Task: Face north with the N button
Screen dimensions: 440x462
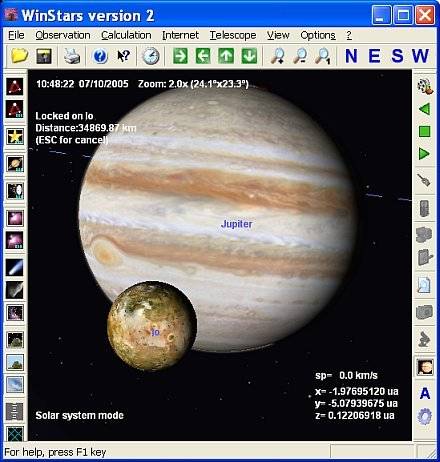Action: [351, 56]
